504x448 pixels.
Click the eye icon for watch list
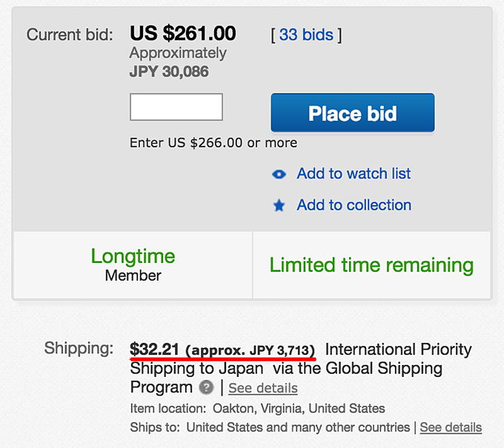point(279,174)
